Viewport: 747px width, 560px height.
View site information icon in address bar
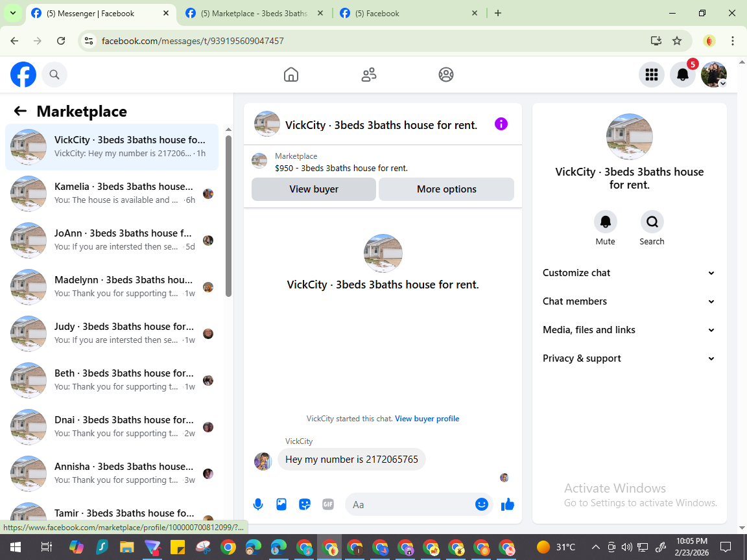tap(89, 41)
